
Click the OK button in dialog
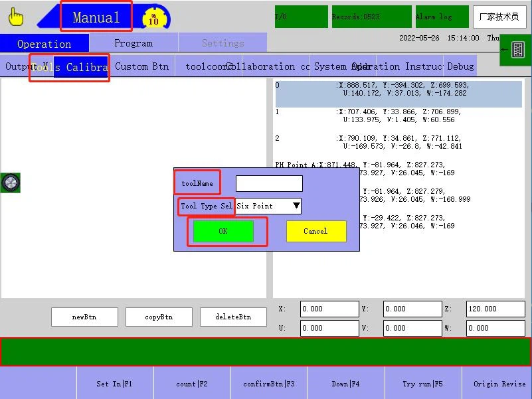[223, 231]
